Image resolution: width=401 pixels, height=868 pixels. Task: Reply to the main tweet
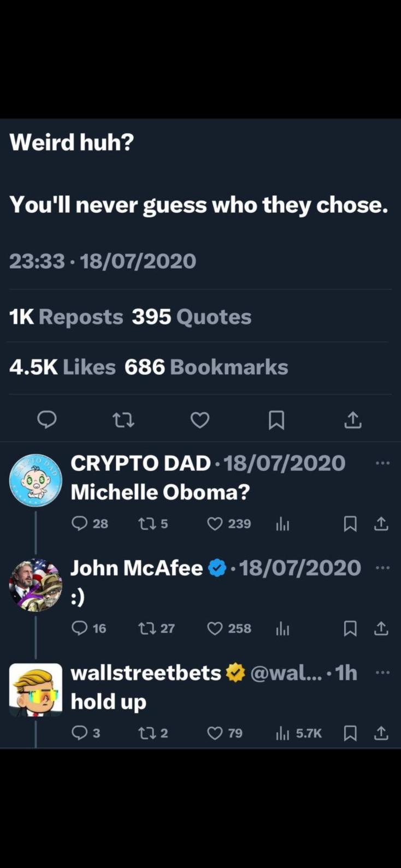(x=47, y=419)
